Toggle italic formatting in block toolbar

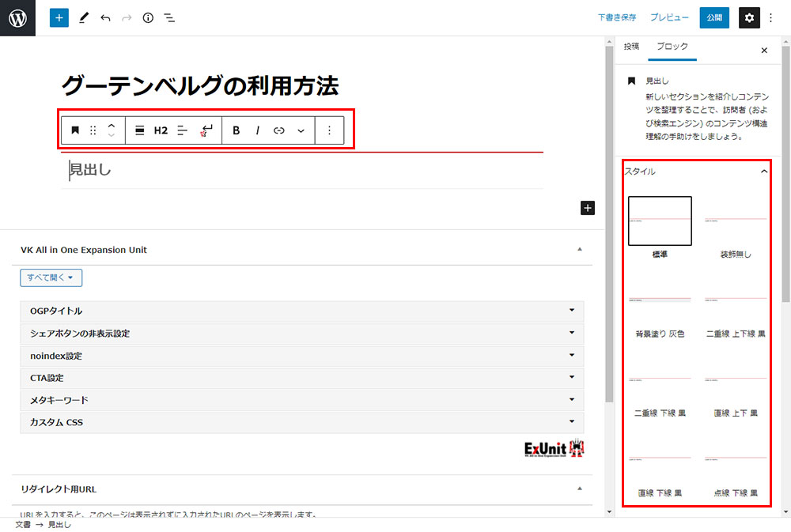(257, 130)
